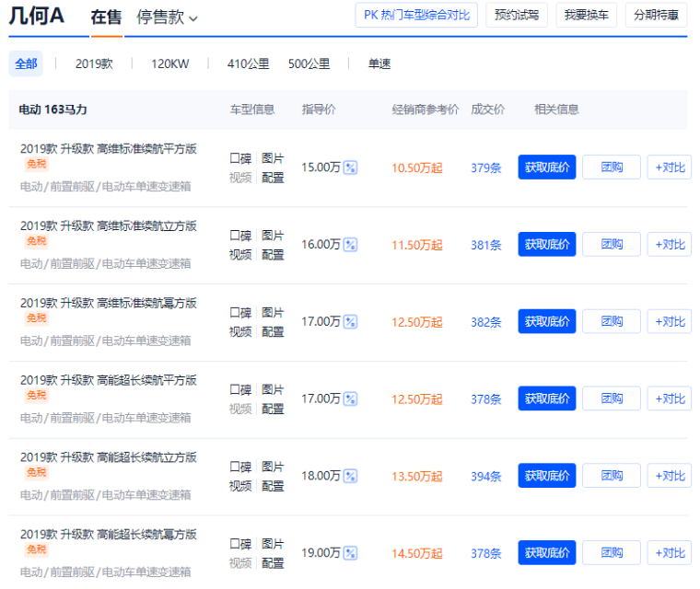Expand the 停售款 dropdown
Image resolution: width=700 pixels, height=589 pixels.
point(167,17)
